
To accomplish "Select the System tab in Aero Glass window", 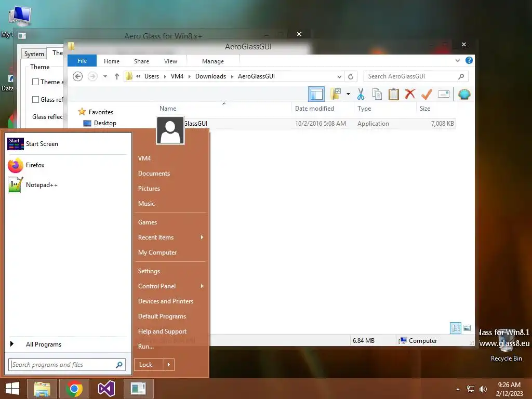I will pyautogui.click(x=34, y=54).
